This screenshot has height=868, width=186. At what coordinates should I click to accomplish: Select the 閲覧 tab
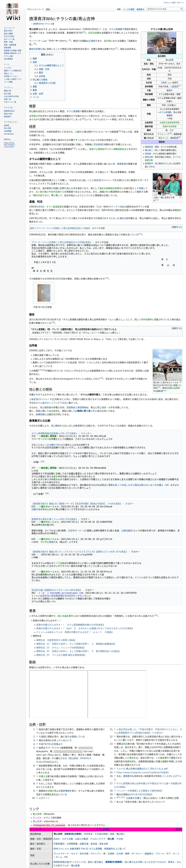(x=119, y=9)
